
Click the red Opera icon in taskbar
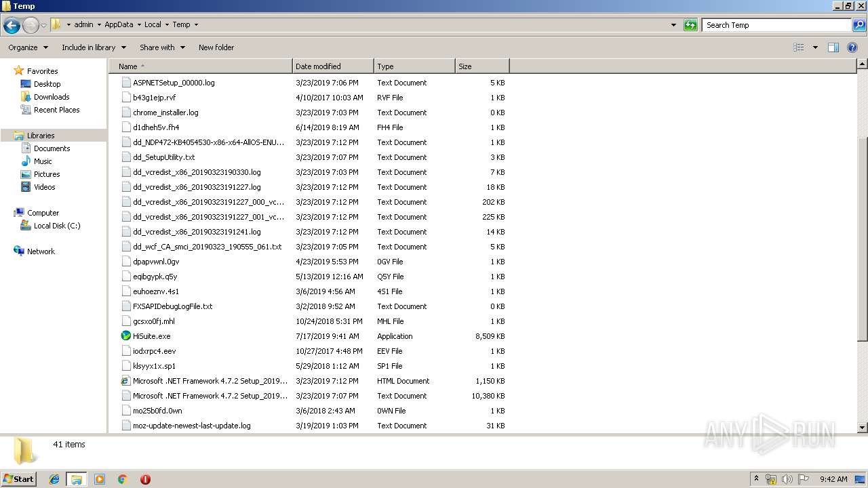145,479
